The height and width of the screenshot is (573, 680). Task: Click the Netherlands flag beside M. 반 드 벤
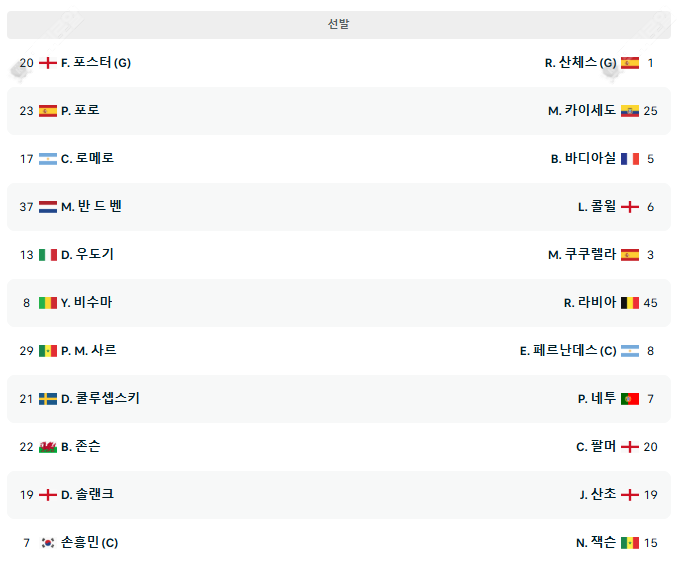(48, 207)
